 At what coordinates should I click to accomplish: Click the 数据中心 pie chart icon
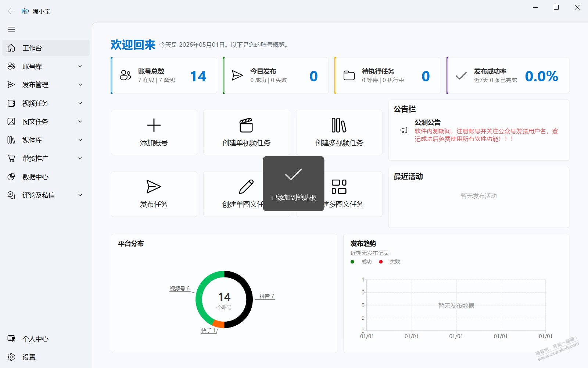pyautogui.click(x=11, y=177)
